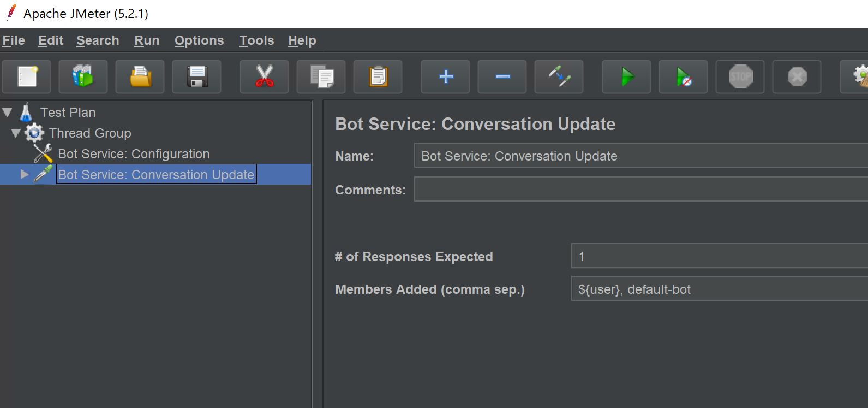Image resolution: width=868 pixels, height=408 pixels.
Task: Open the Run menu
Action: (x=147, y=40)
